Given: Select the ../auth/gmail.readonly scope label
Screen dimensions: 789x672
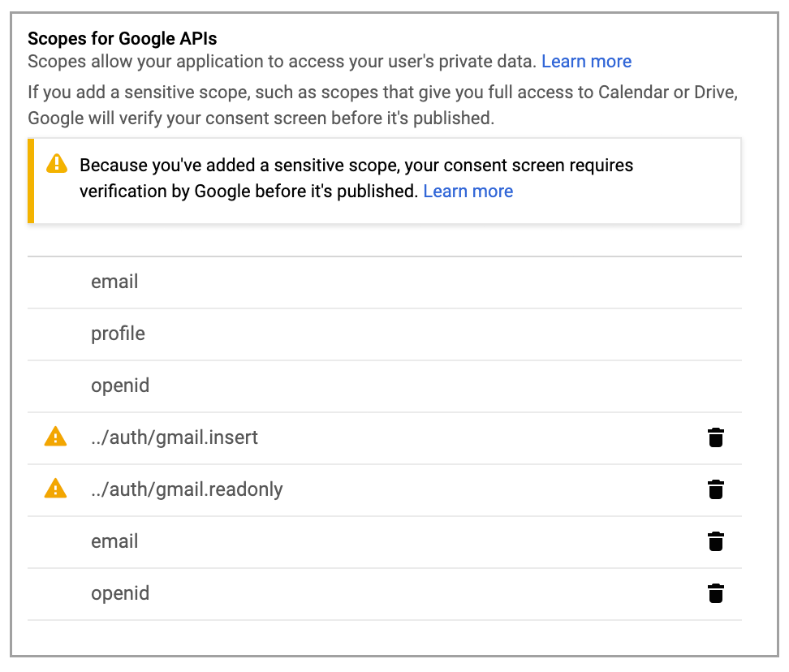Looking at the screenshot, I should tap(187, 489).
